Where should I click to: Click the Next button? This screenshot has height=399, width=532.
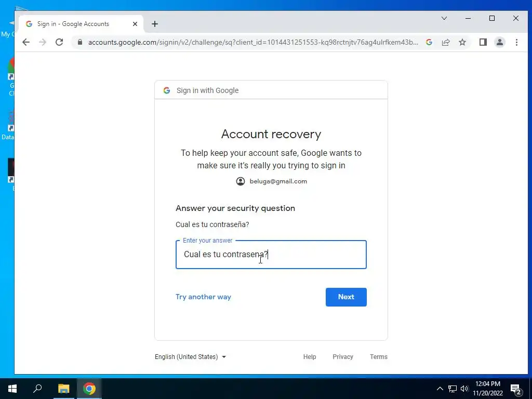346,297
